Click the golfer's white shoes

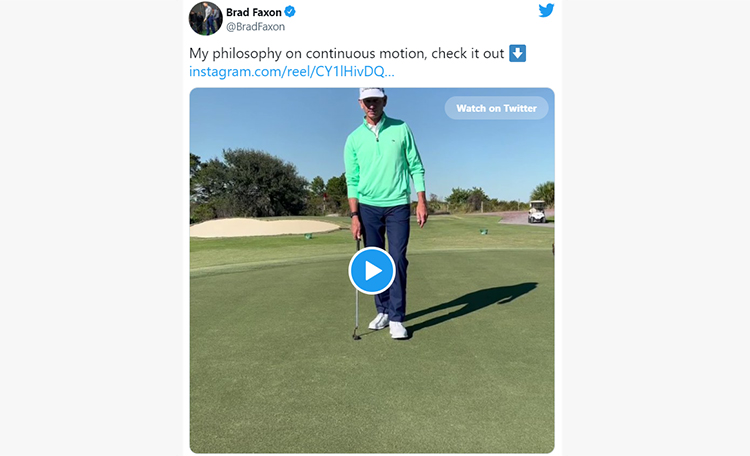pyautogui.click(x=388, y=325)
